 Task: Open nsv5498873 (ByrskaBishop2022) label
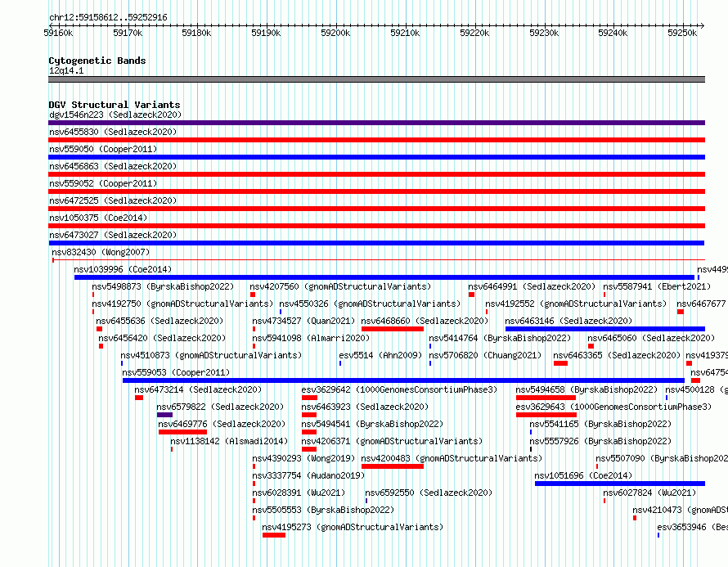(163, 286)
